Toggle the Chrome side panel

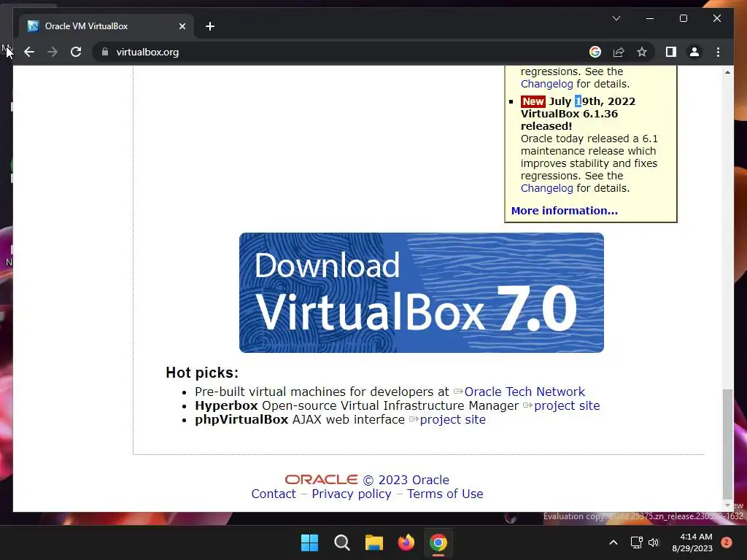tap(671, 52)
